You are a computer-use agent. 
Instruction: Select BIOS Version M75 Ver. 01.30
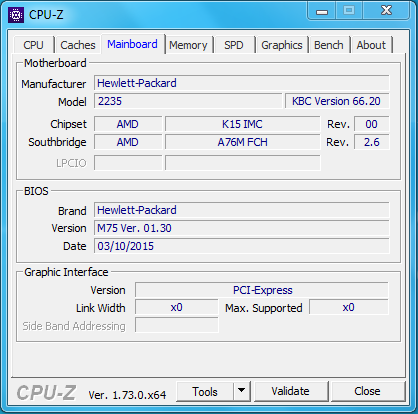tap(242, 228)
